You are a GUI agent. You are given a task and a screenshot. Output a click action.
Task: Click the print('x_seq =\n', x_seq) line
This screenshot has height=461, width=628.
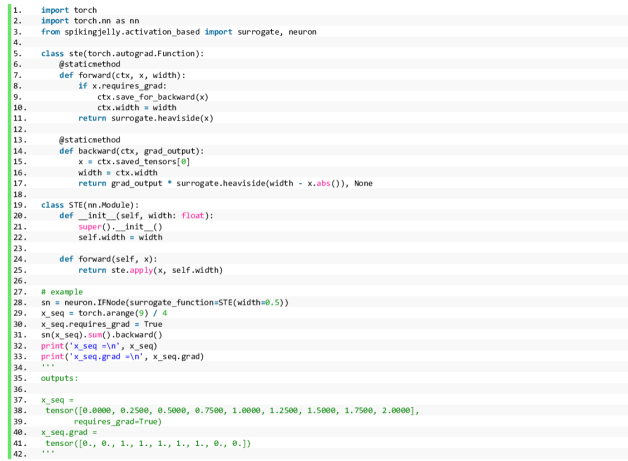click(99, 346)
